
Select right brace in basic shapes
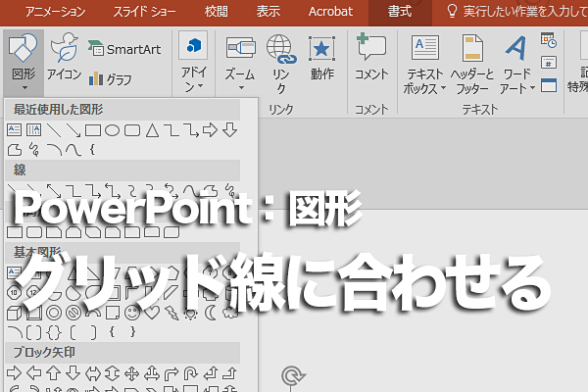pos(132,332)
